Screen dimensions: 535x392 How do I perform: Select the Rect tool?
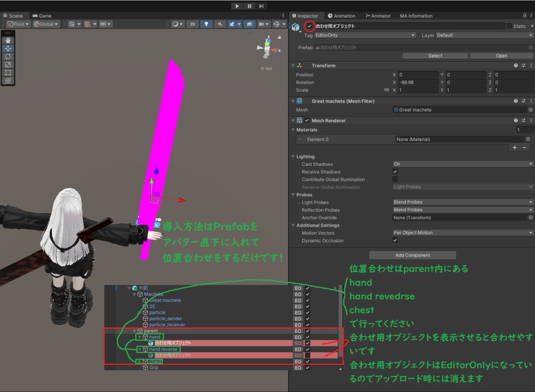8,73
